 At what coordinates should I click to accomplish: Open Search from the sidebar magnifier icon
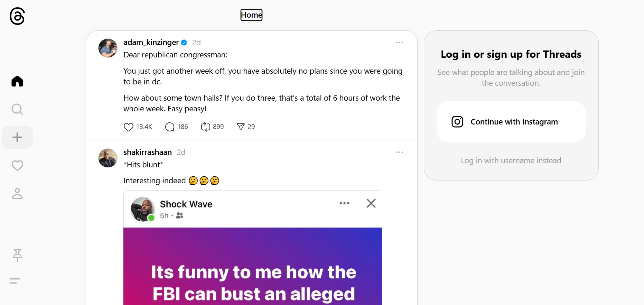17,109
